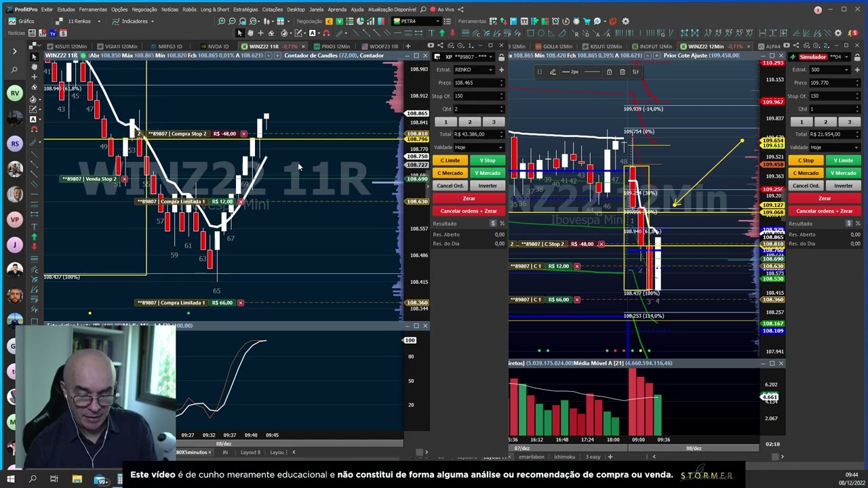The image size is (868, 488).
Task: Toggle padlock beside Simulador account selector
Action: coord(857,57)
